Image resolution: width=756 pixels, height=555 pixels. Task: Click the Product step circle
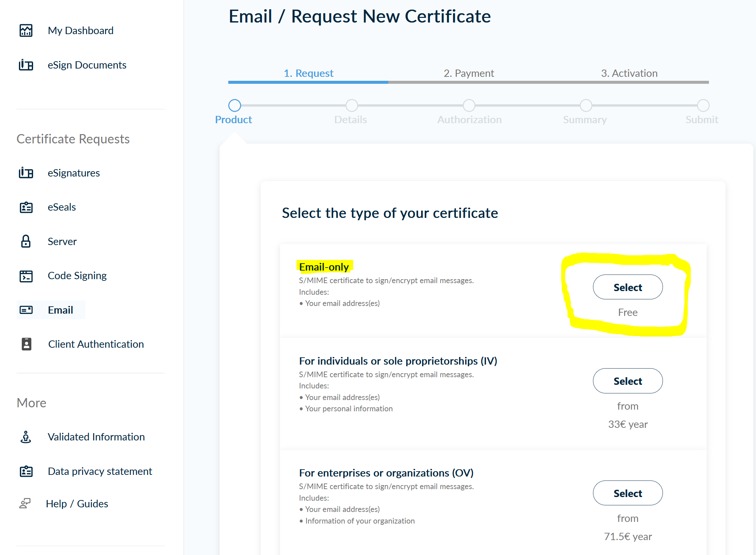click(x=235, y=106)
